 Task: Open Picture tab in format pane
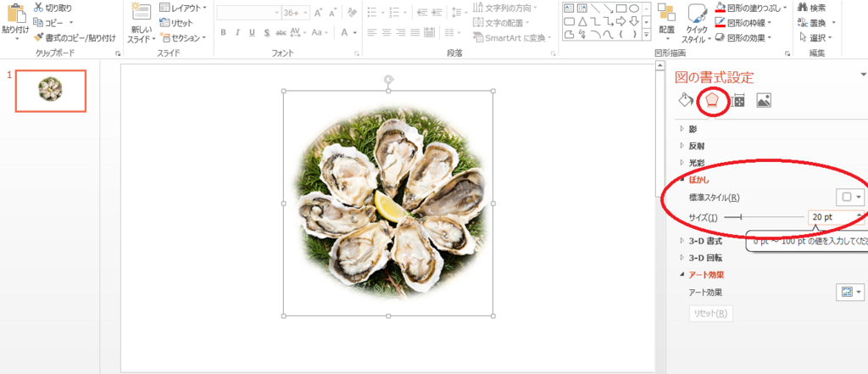tap(764, 100)
